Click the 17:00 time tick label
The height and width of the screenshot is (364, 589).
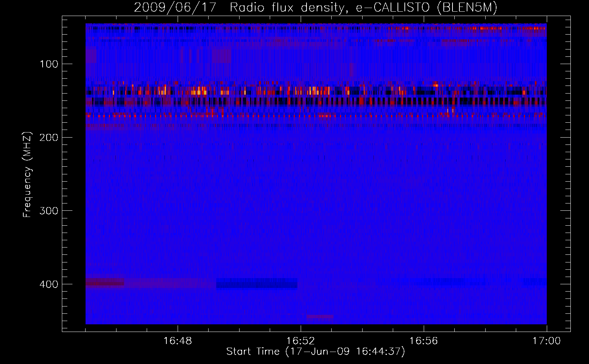click(x=547, y=341)
